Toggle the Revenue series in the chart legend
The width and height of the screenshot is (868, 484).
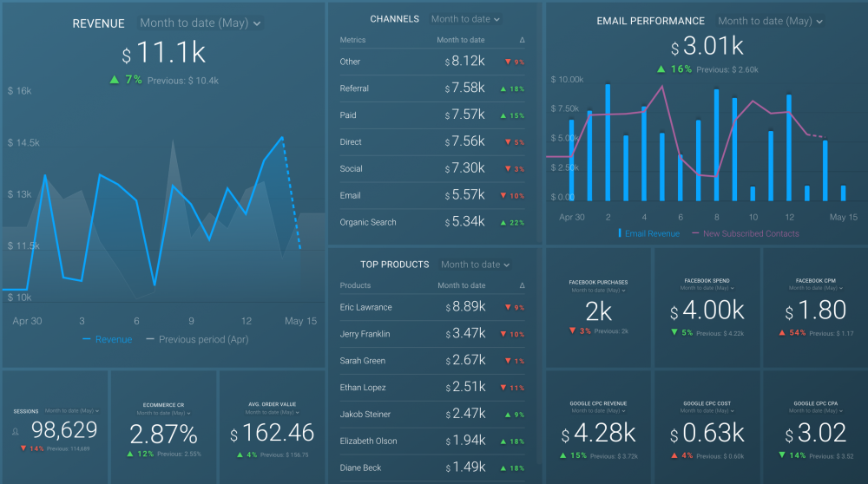click(x=108, y=340)
